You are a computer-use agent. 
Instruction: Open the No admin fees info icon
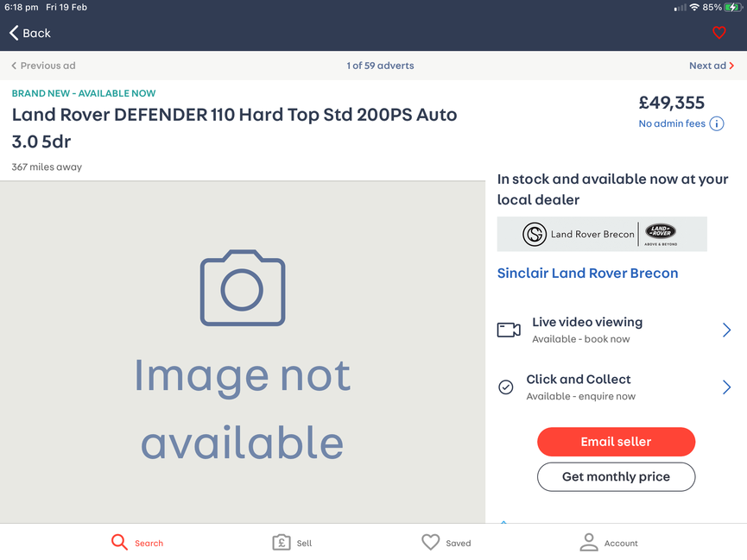(717, 123)
